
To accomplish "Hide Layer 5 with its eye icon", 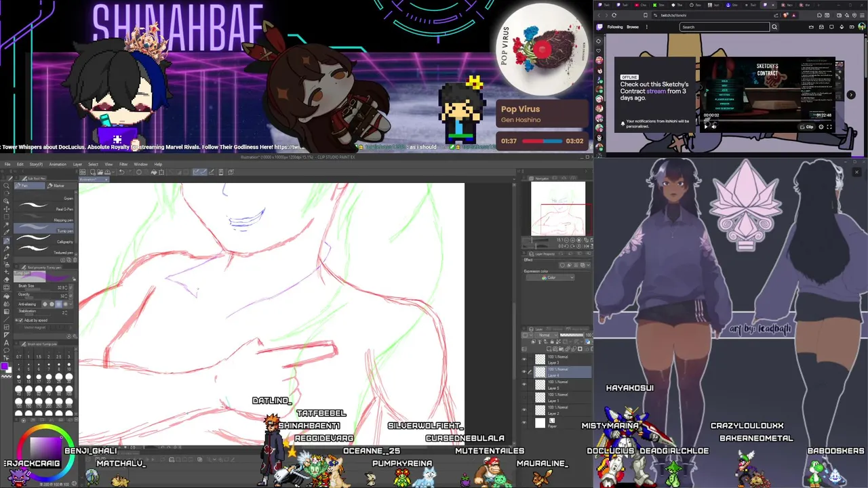I will coord(524,384).
